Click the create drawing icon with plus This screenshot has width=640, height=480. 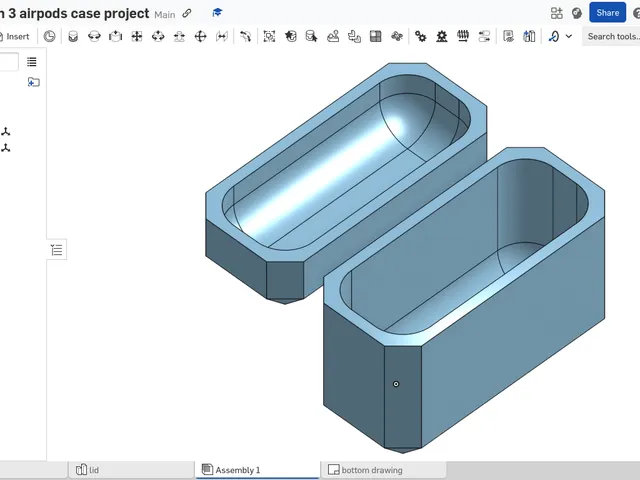point(529,36)
